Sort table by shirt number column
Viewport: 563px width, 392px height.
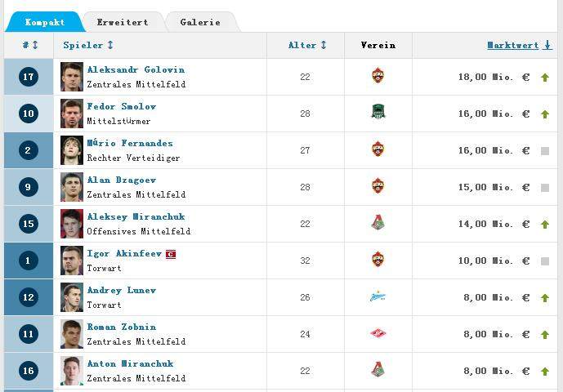point(29,46)
